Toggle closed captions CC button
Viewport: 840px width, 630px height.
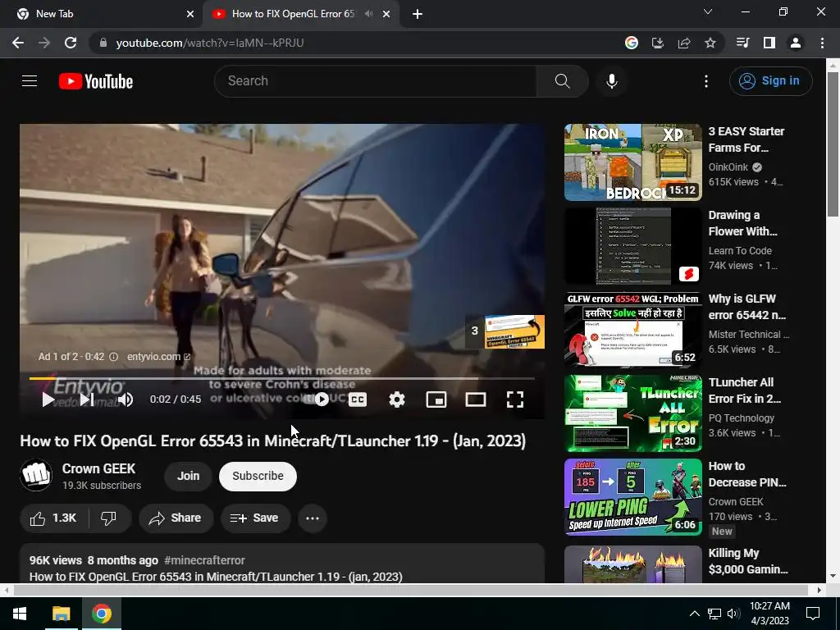(358, 399)
